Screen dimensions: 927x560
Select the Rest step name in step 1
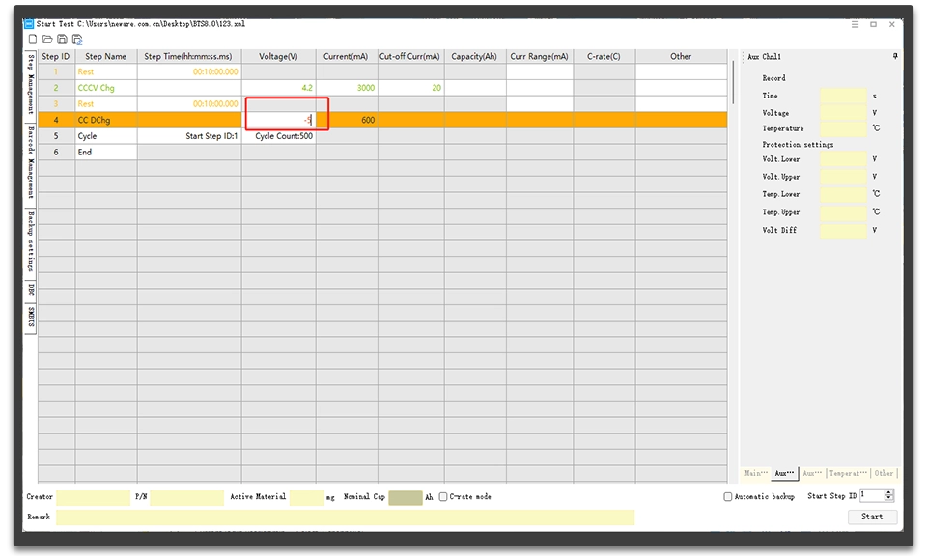point(106,71)
